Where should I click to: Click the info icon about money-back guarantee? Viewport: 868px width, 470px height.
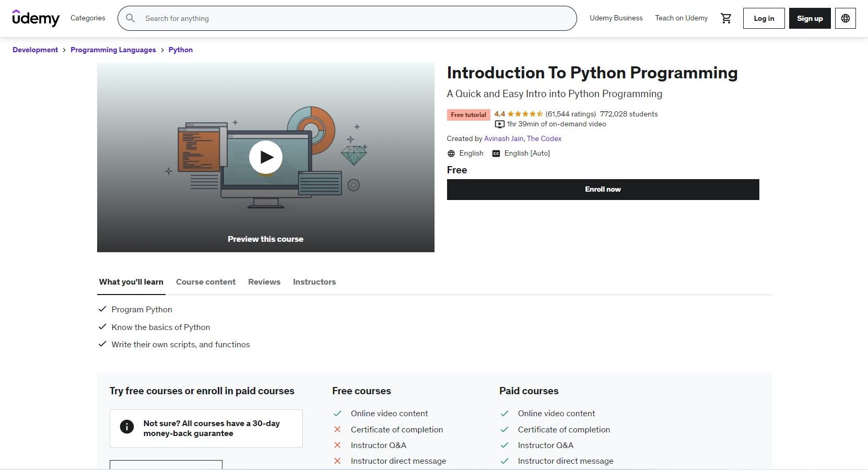[x=126, y=426]
